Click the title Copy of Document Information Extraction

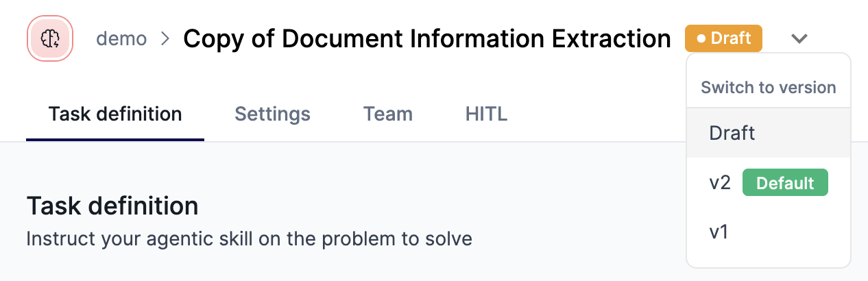point(427,39)
